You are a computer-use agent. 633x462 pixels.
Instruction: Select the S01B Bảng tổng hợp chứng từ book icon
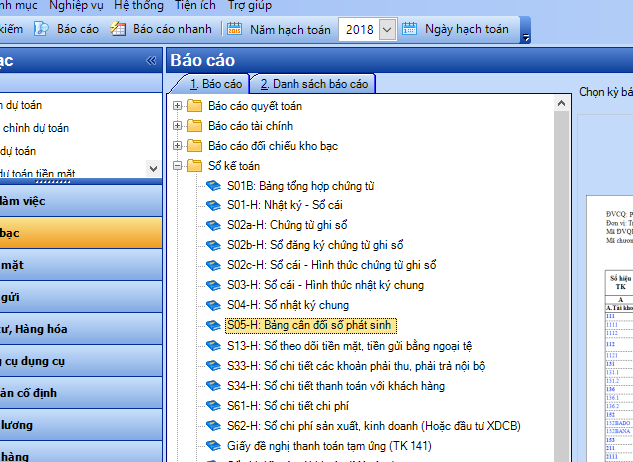point(213,186)
